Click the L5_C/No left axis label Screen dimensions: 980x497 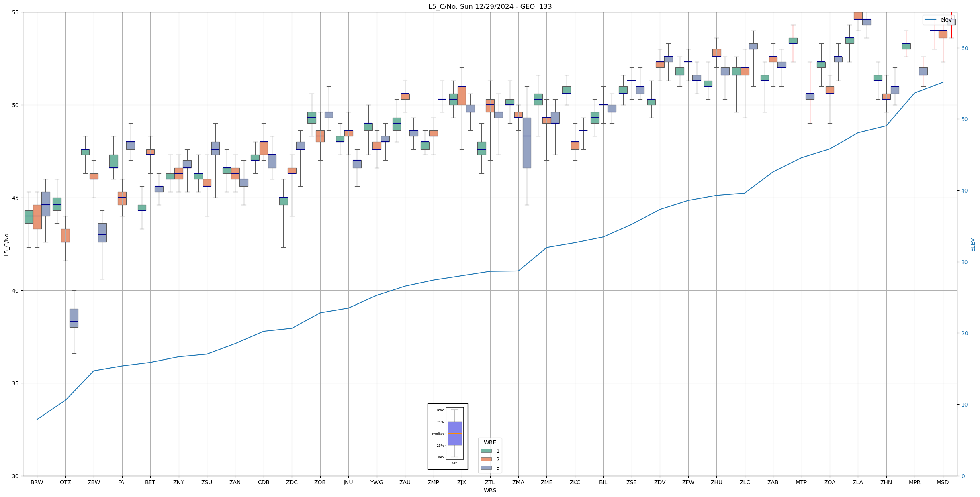tap(6, 244)
